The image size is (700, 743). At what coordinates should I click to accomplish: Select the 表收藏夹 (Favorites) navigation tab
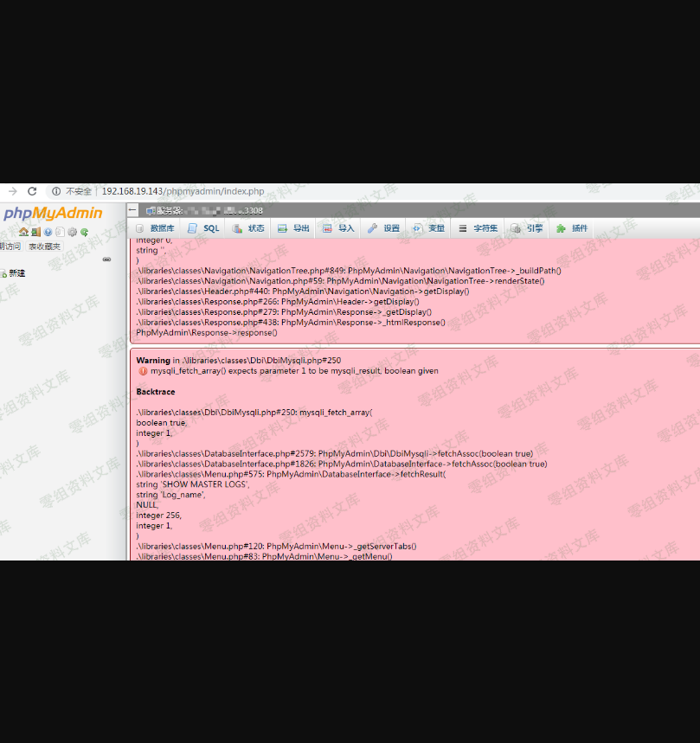coord(44,247)
